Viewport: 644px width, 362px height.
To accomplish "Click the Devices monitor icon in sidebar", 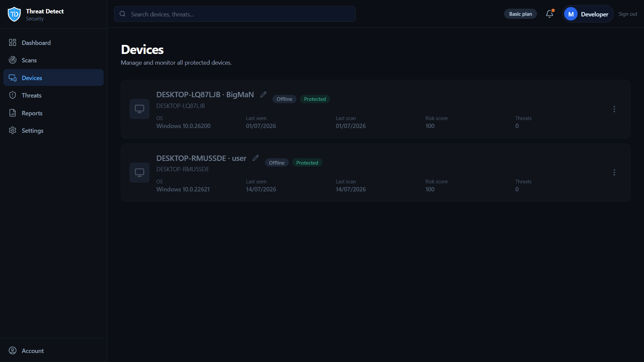I will coord(12,78).
